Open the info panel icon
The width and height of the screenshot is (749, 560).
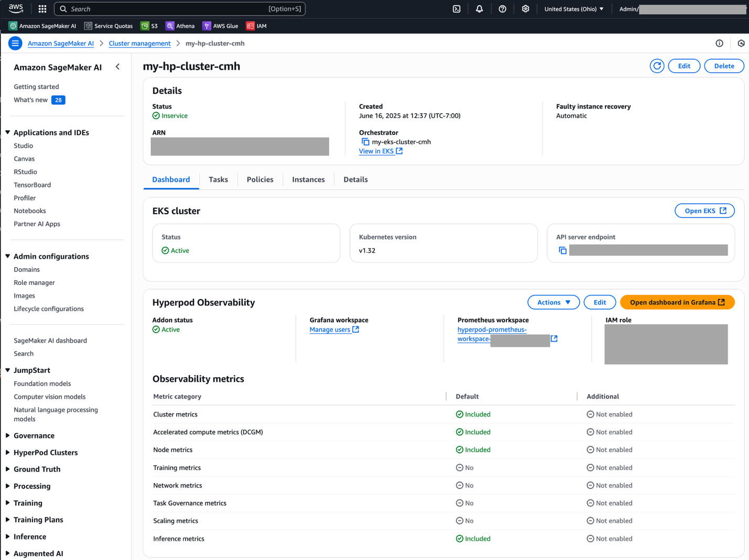coord(719,43)
